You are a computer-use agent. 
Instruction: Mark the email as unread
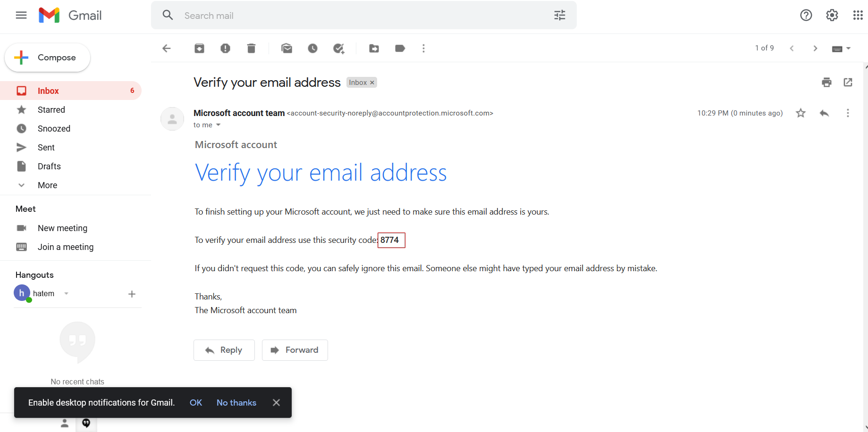pyautogui.click(x=287, y=48)
